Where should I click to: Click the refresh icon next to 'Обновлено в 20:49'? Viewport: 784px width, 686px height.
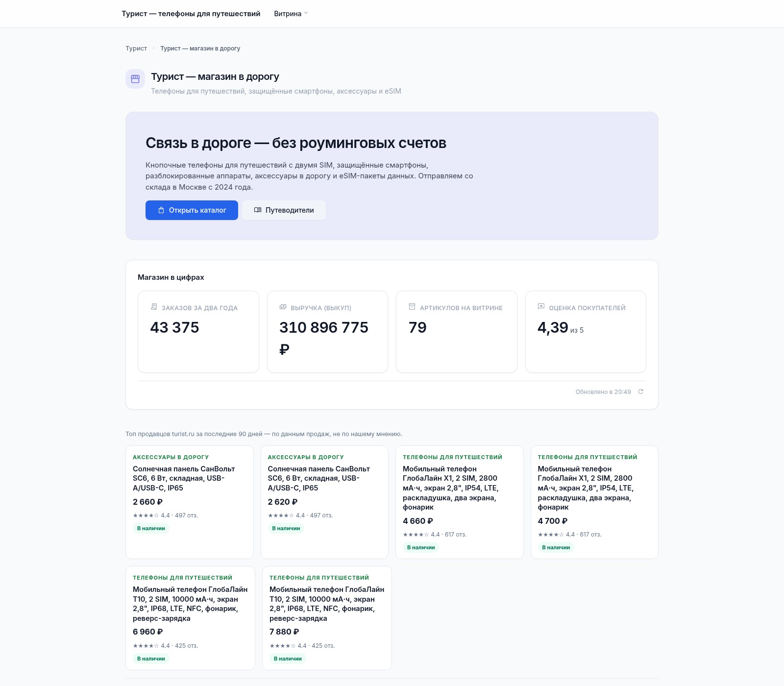point(640,392)
